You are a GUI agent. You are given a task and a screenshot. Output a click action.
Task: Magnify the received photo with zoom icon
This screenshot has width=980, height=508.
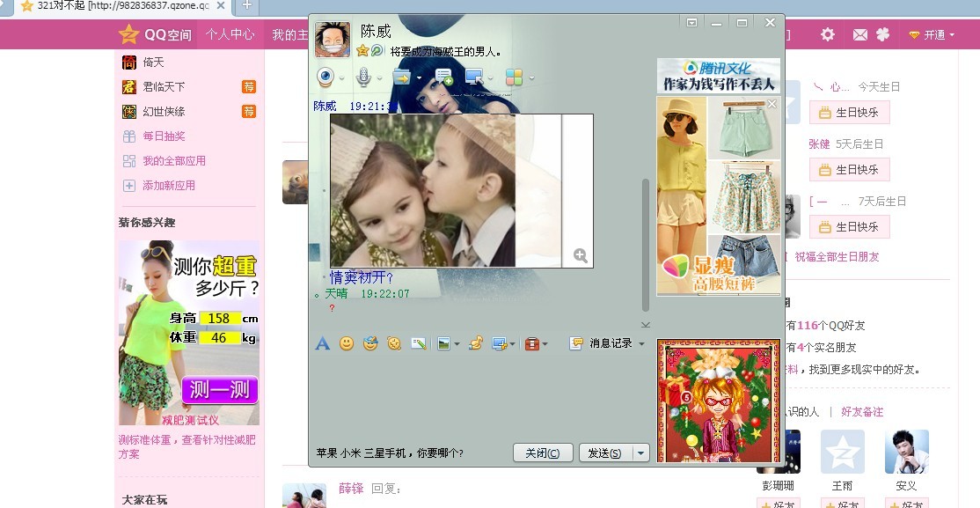(x=581, y=255)
